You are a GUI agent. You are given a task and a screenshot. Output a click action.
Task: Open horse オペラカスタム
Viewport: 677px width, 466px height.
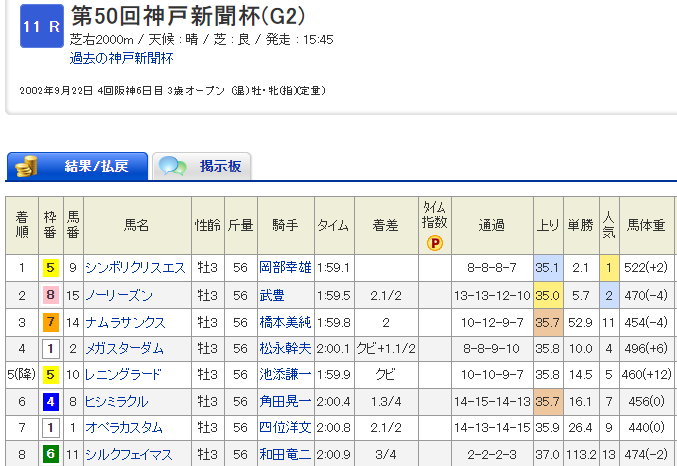point(124,428)
